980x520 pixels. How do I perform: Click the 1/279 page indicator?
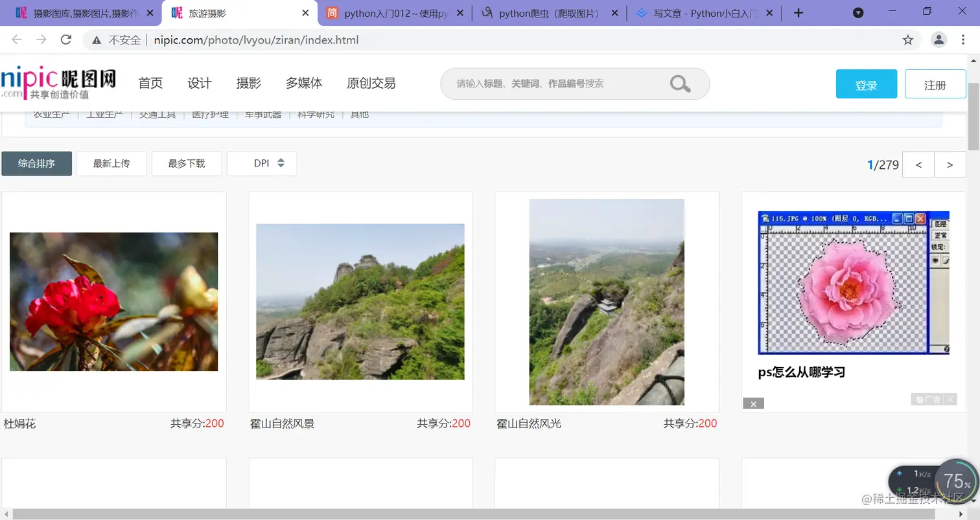[883, 164]
